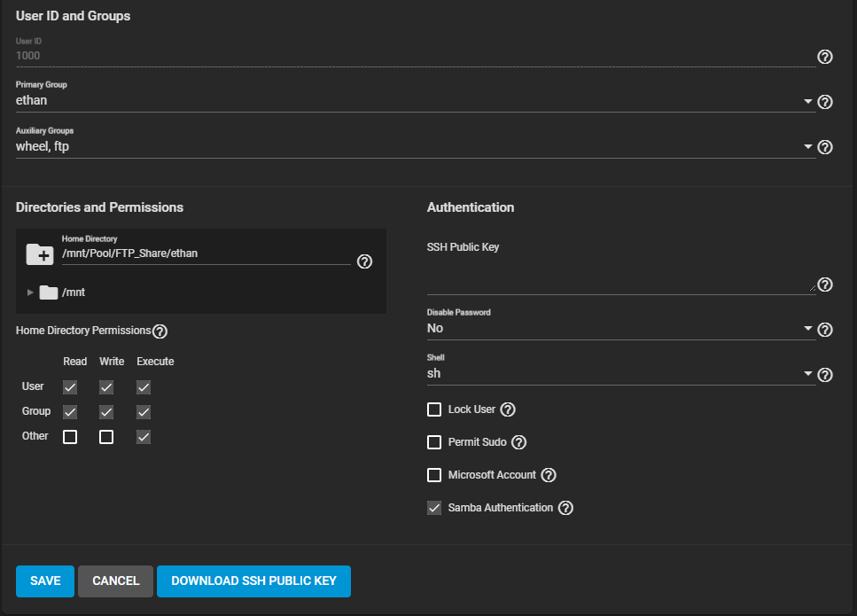The width and height of the screenshot is (857, 616).
Task: Click the 'User' row label
Action: 33,386
